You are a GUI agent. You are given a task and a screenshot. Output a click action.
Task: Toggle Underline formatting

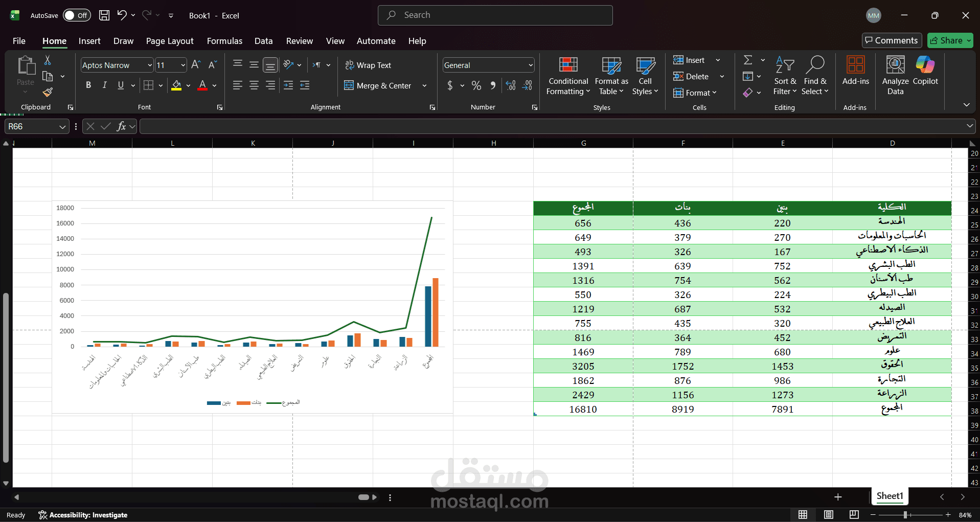click(121, 85)
